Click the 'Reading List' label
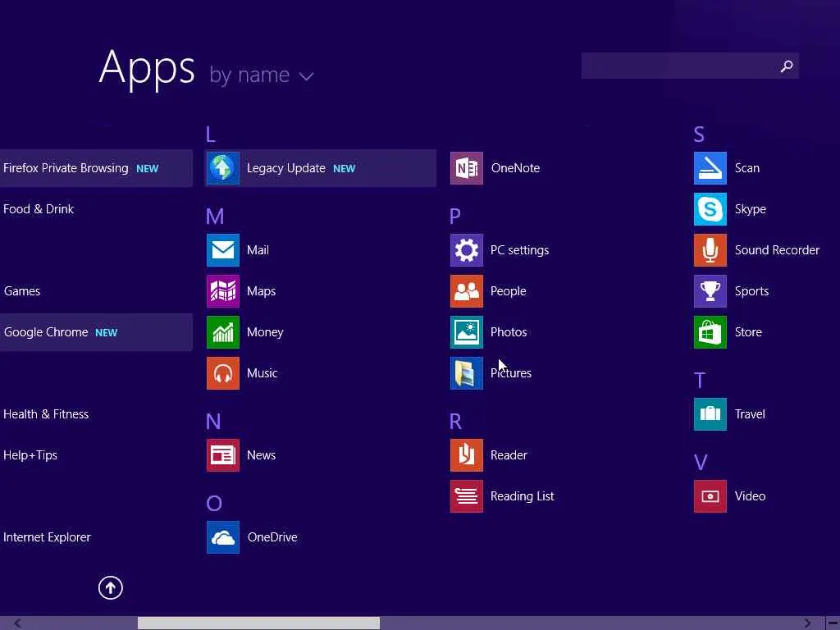 (522, 496)
